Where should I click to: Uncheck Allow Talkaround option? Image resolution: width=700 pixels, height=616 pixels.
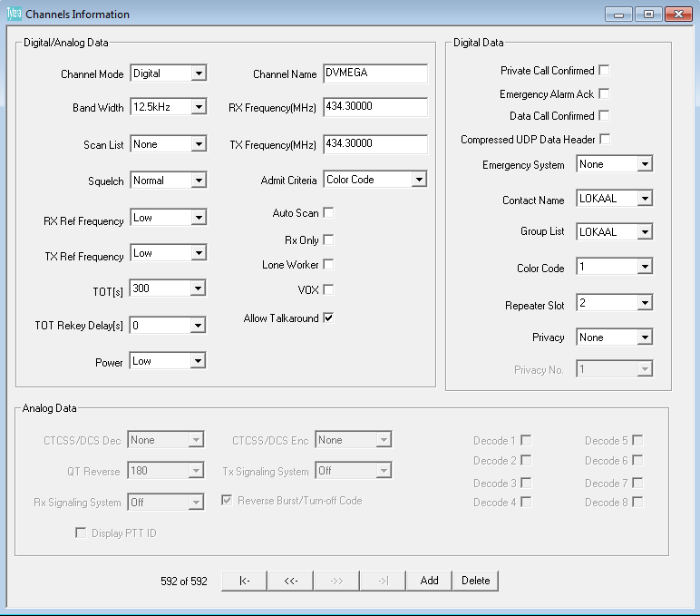[328, 318]
